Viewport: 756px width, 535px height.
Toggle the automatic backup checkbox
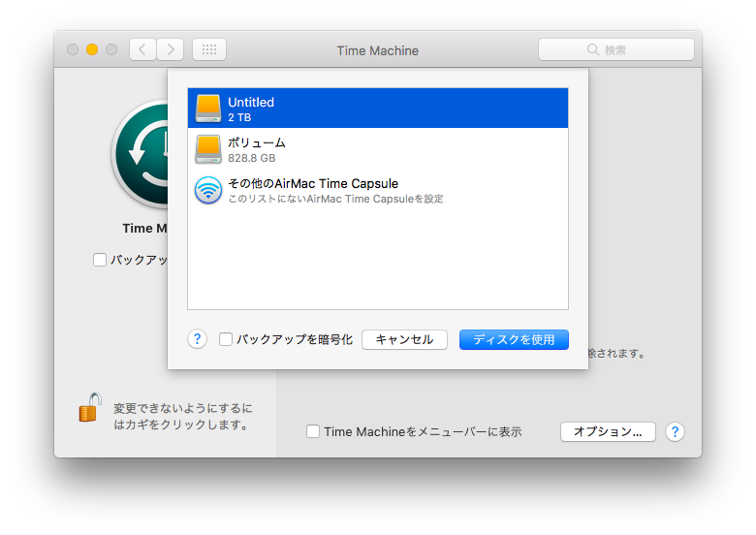pyautogui.click(x=100, y=260)
